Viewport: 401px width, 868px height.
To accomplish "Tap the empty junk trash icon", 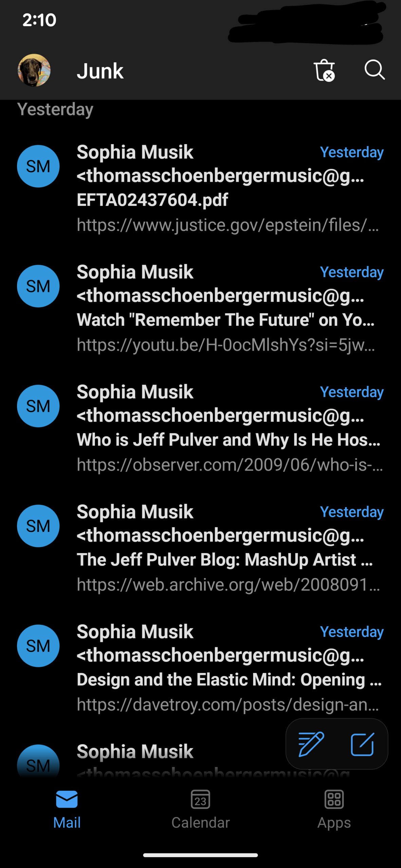I will [x=324, y=71].
